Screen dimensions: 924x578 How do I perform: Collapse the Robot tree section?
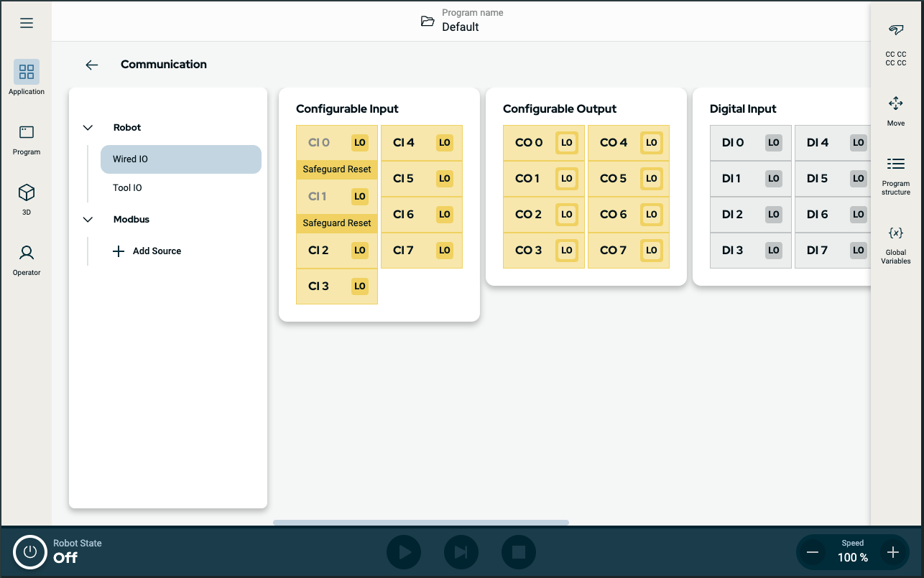pos(88,128)
